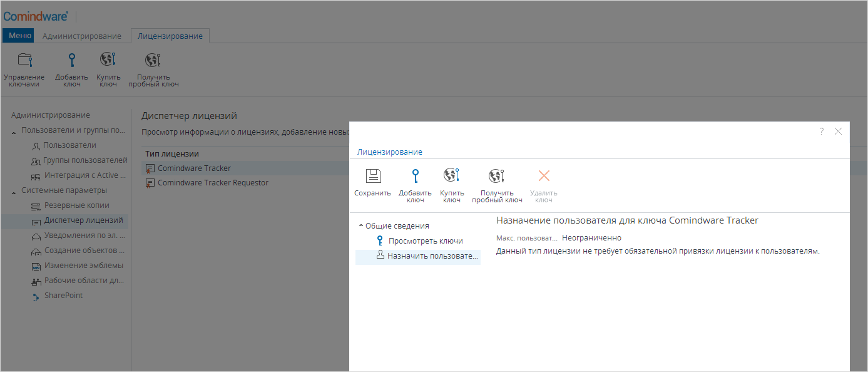Image resolution: width=868 pixels, height=372 pixels.
Task: Click Резервные копии icon in sidebar
Action: [x=36, y=206]
